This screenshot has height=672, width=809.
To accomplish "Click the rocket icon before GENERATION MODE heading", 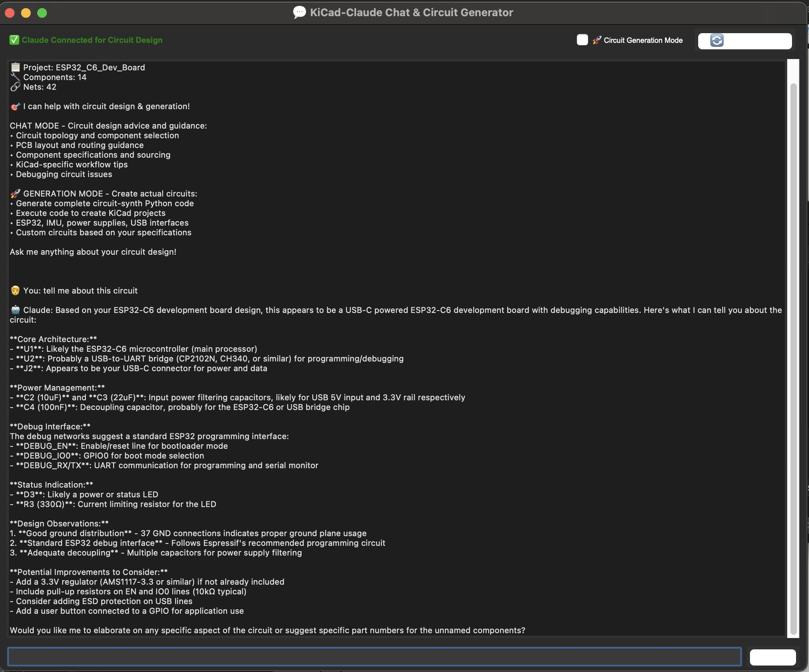I will pos(15,194).
